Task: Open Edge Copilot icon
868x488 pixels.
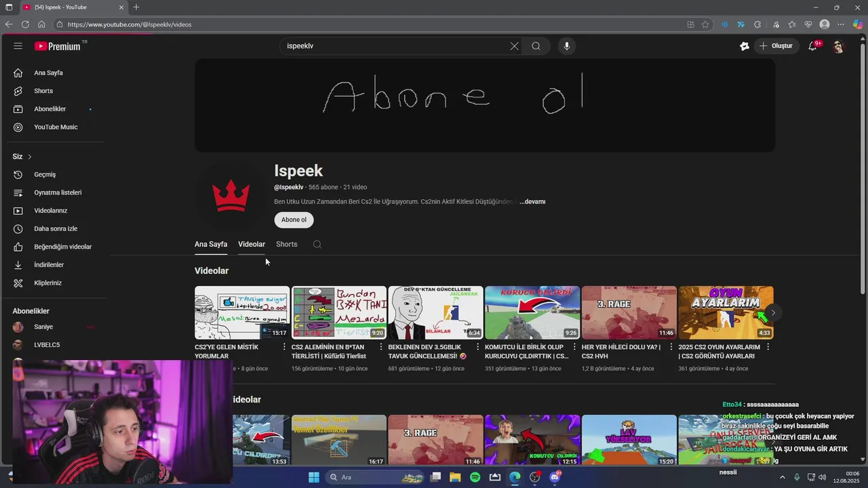Action: pos(857,24)
